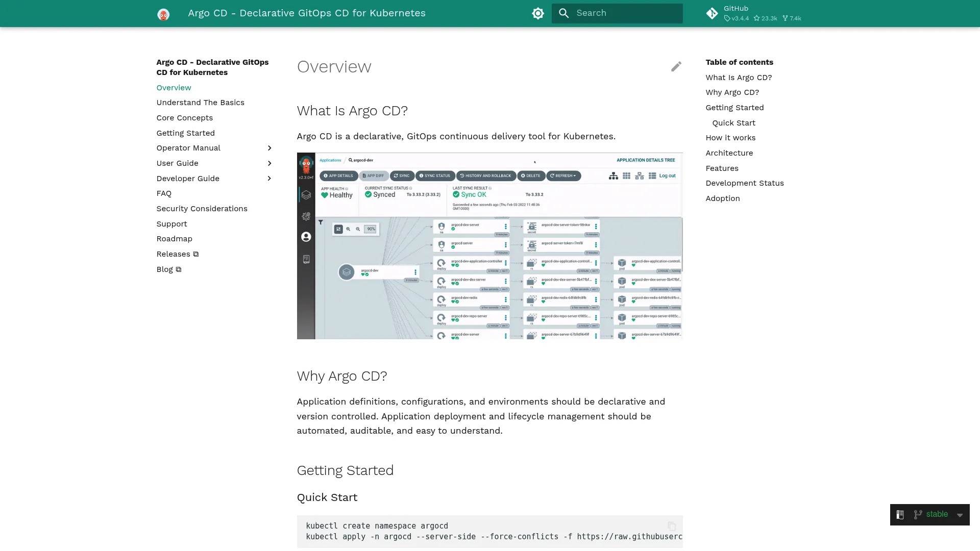Edit this page pencil icon
The image size is (980, 551).
tap(676, 66)
